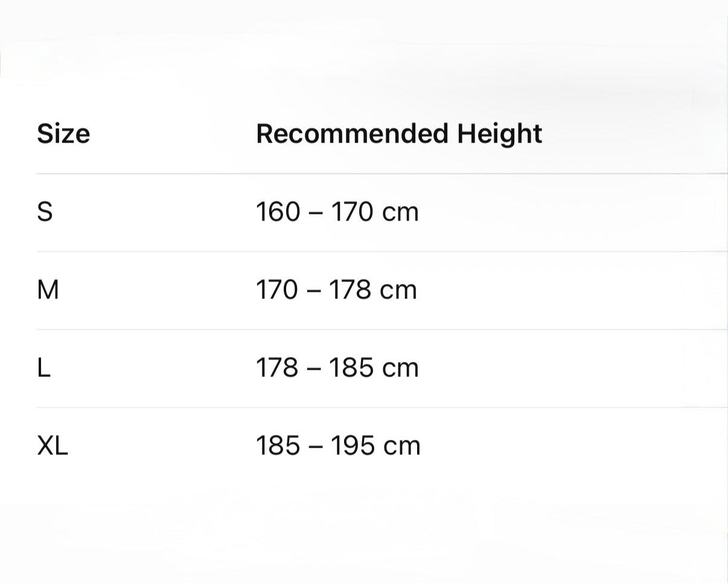Select the M size row label

click(x=48, y=290)
